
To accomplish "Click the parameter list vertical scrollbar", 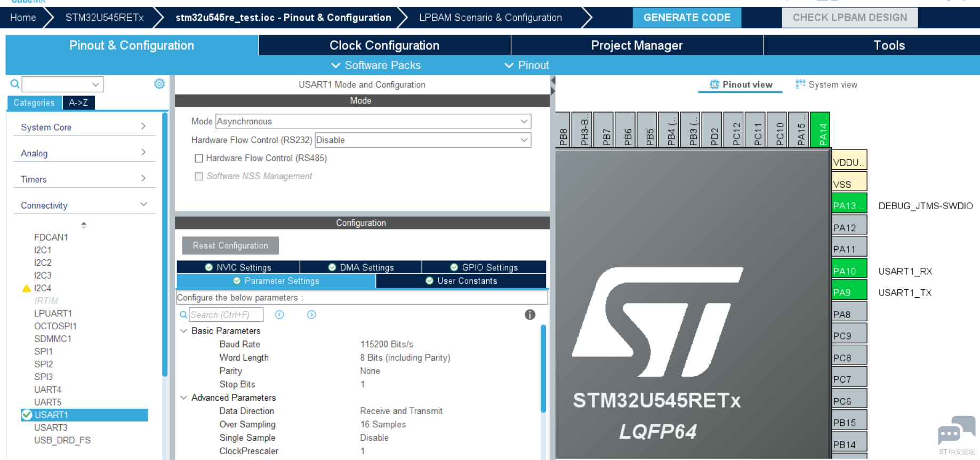I will (543, 368).
